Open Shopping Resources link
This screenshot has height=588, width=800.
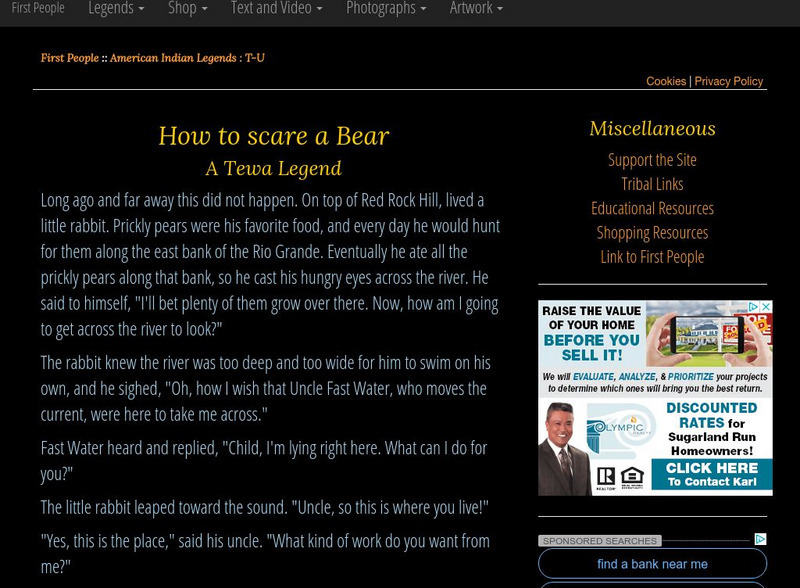click(652, 233)
